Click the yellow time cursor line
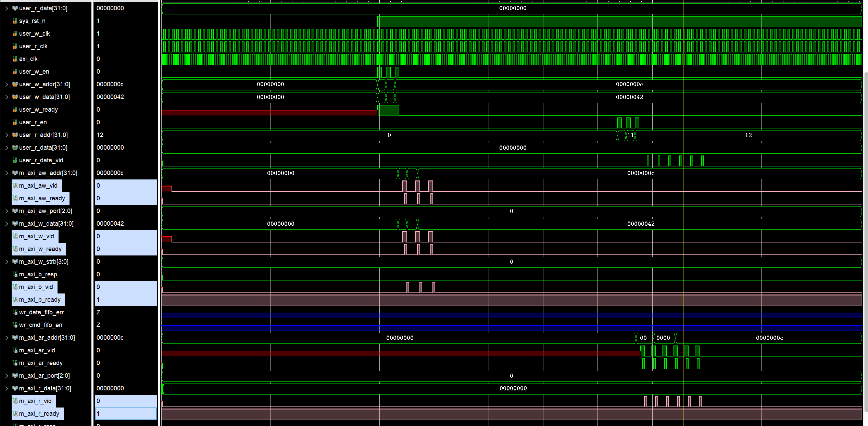 (x=683, y=213)
